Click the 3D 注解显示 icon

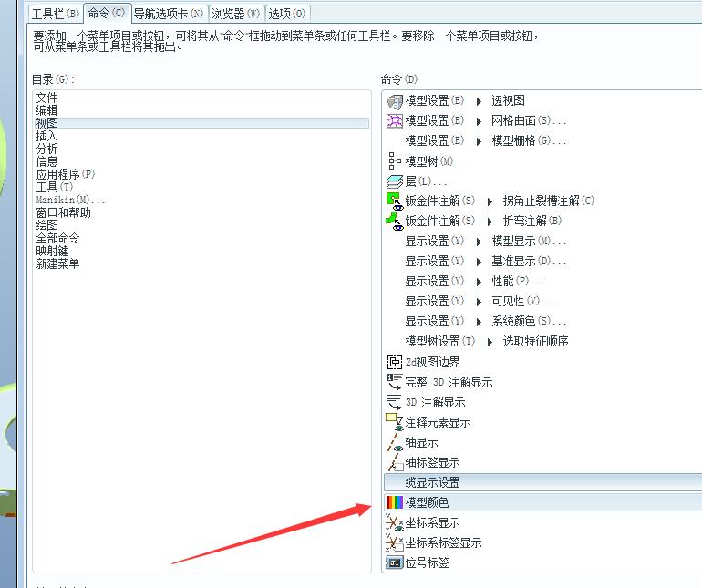coord(394,402)
